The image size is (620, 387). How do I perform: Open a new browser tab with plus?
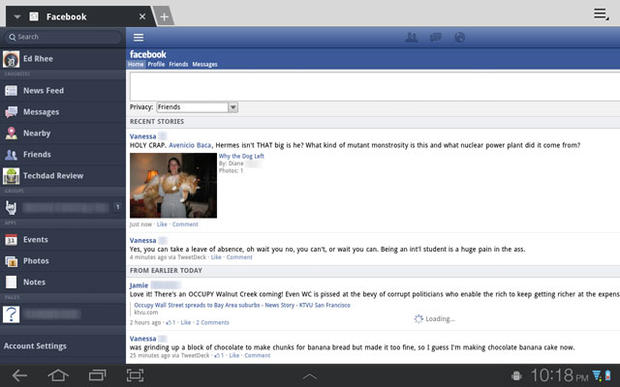pos(164,17)
